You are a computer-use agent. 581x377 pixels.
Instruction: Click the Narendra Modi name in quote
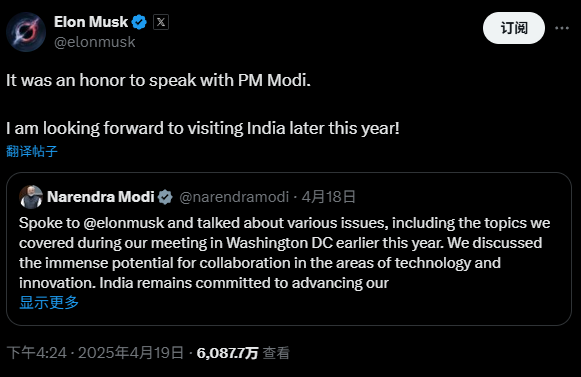[100, 197]
